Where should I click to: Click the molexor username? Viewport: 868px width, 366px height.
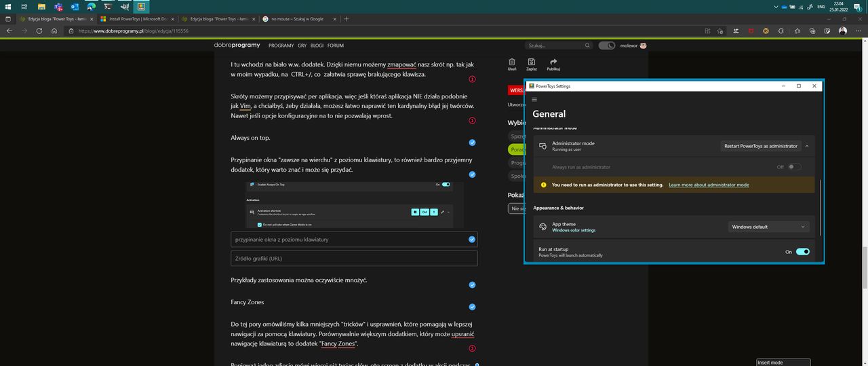point(628,45)
